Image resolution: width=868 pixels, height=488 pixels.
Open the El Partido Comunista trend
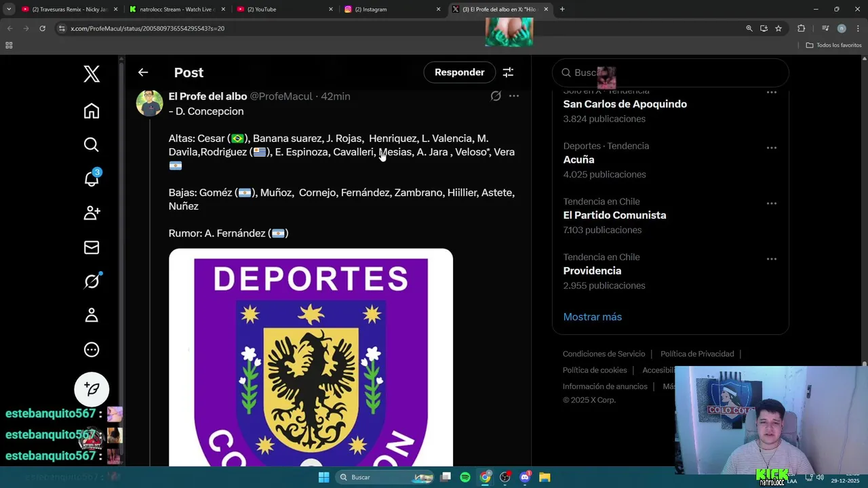(x=614, y=216)
